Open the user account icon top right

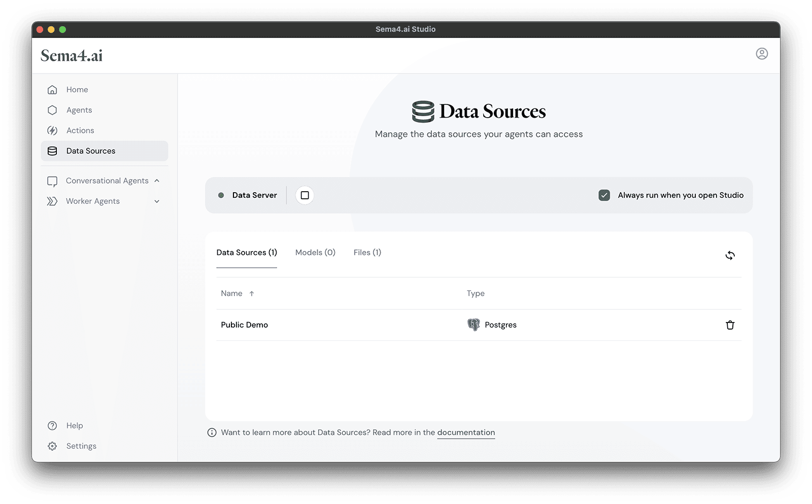[x=761, y=55]
